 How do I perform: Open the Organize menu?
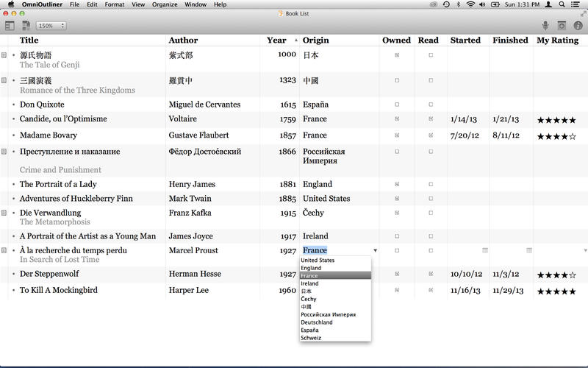165,4
